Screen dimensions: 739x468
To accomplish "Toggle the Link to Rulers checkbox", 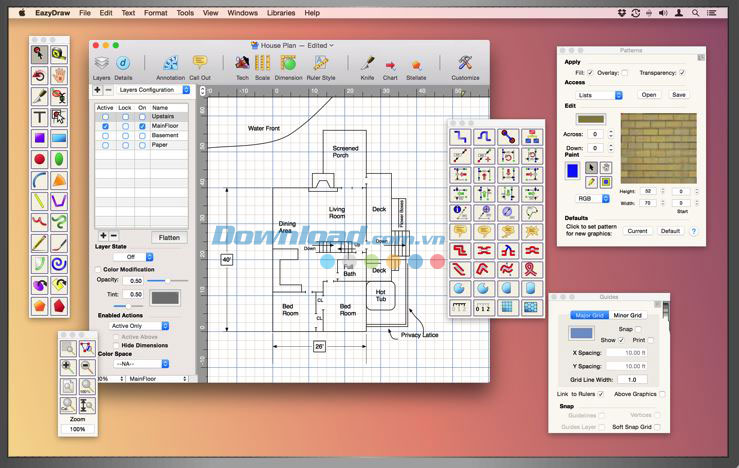I will pyautogui.click(x=601, y=394).
